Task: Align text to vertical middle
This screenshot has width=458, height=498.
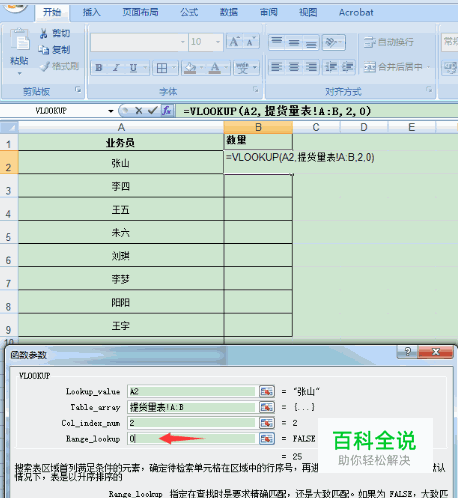Action: click(x=294, y=42)
